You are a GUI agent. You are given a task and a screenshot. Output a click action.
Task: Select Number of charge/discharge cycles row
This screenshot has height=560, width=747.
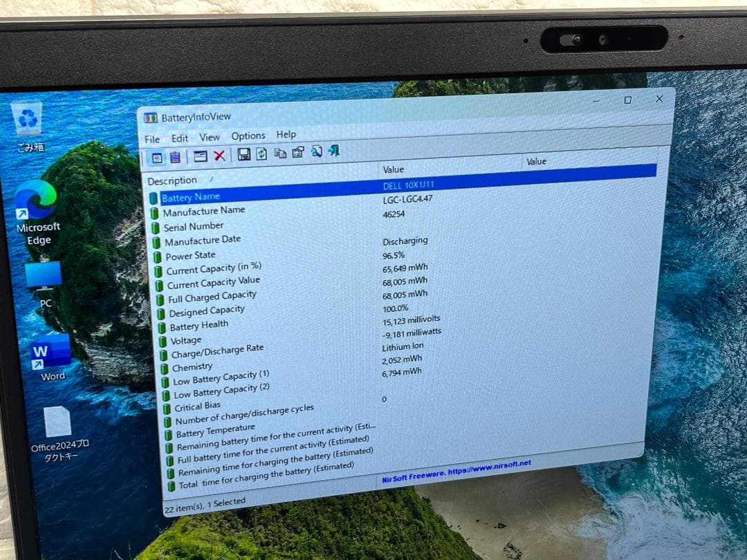[x=244, y=415]
